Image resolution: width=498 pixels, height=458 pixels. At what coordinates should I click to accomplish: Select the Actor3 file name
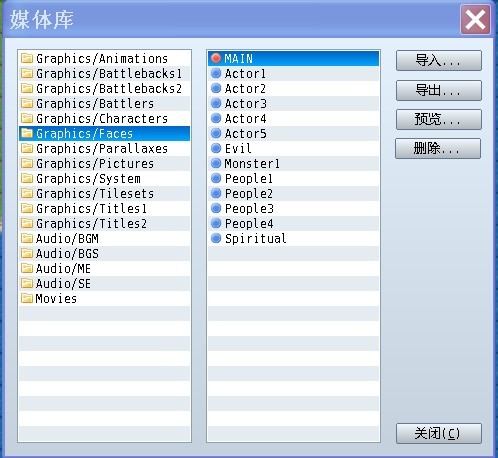click(x=246, y=104)
